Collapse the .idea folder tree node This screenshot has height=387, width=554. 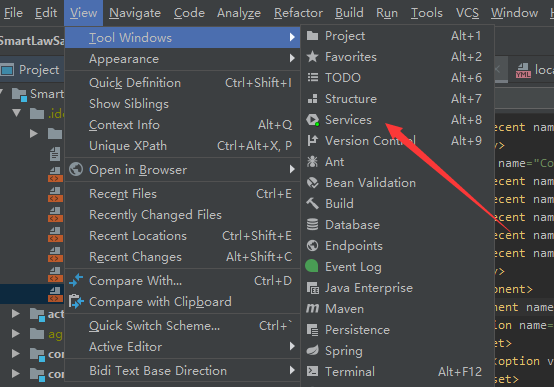tap(16, 113)
